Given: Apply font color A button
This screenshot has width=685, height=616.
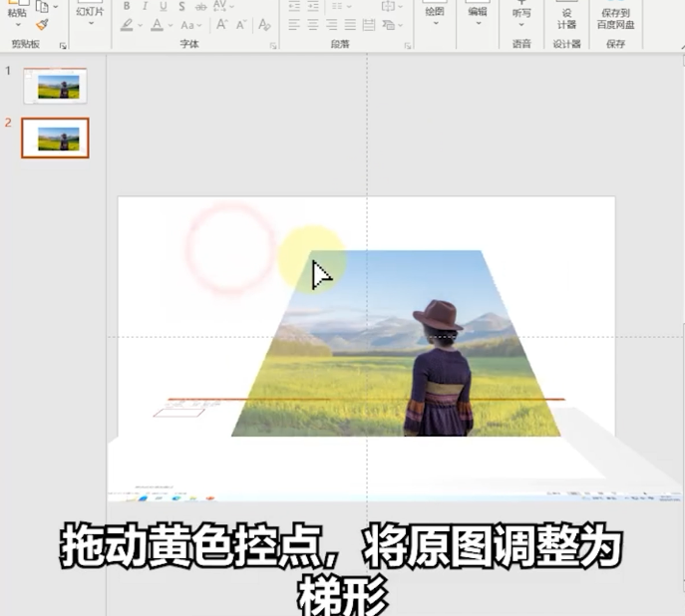Looking at the screenshot, I should pyautogui.click(x=157, y=25).
